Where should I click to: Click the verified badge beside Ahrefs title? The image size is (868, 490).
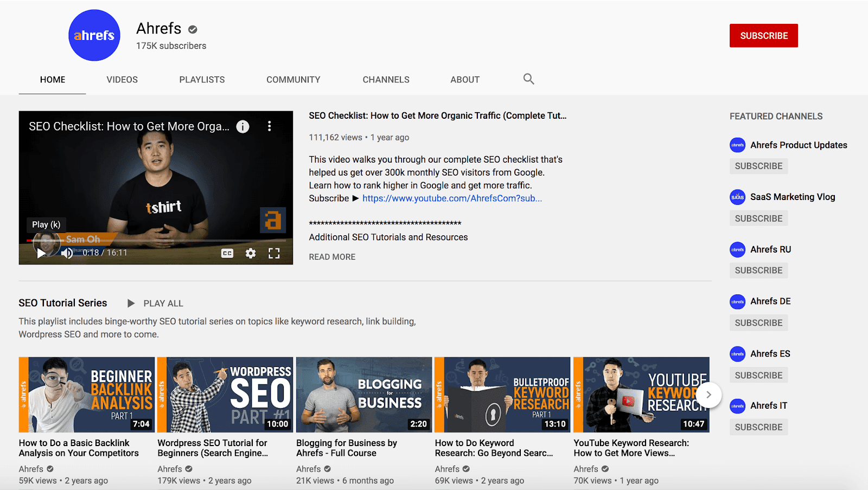tap(193, 29)
